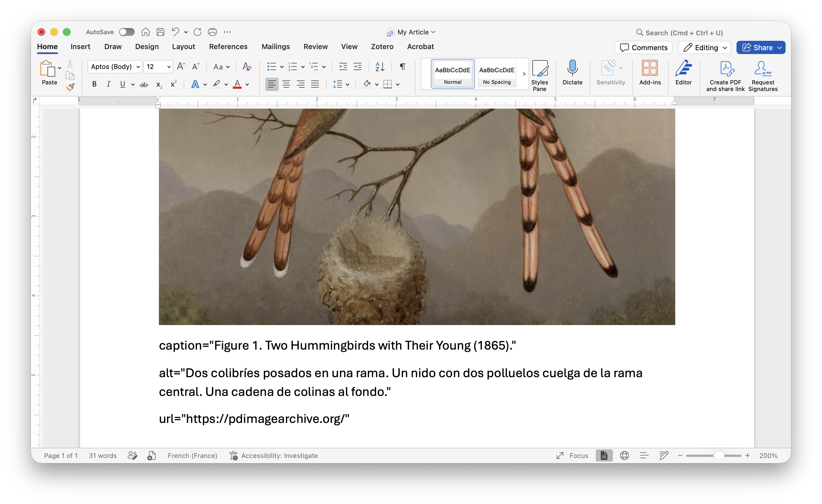Switch to the References tab
The width and height of the screenshot is (822, 504).
point(228,47)
